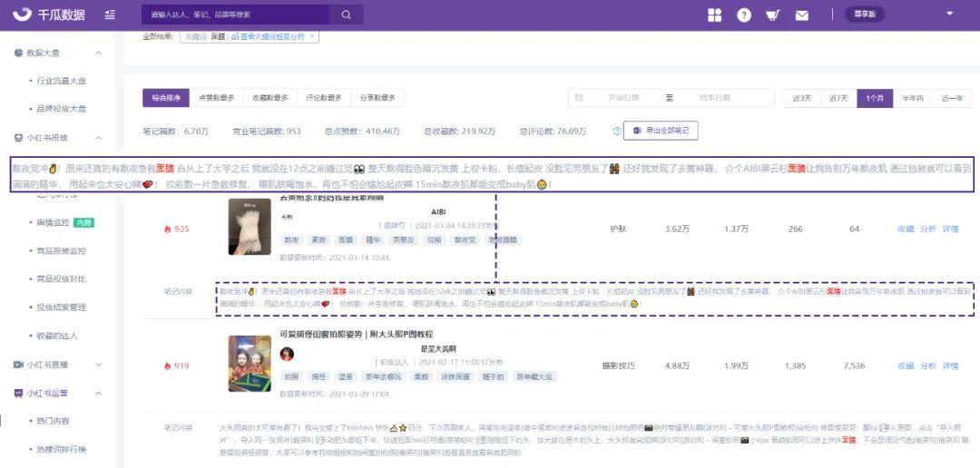The image size is (980, 468).
Task: Collapse the sidebar with the menu-fold icon
Action: 110,15
